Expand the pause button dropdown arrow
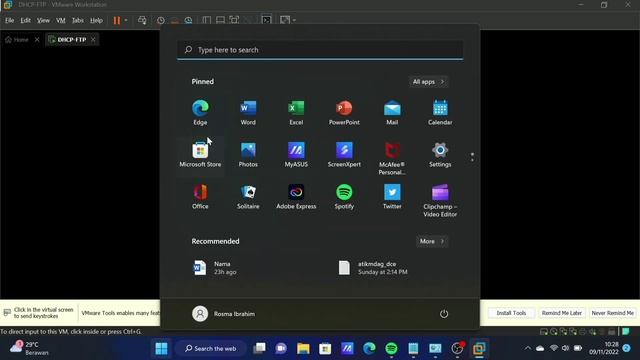Image resolution: width=640 pixels, height=360 pixels. (x=126, y=20)
